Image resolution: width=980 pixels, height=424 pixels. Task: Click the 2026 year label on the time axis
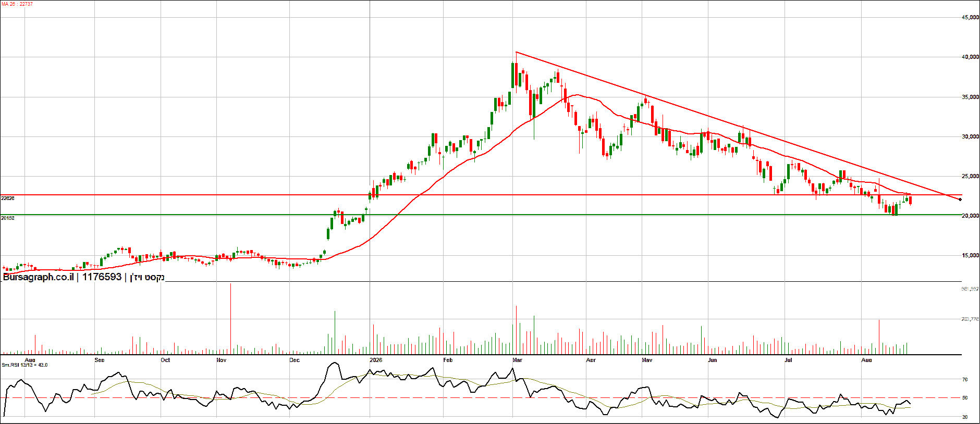coord(376,360)
